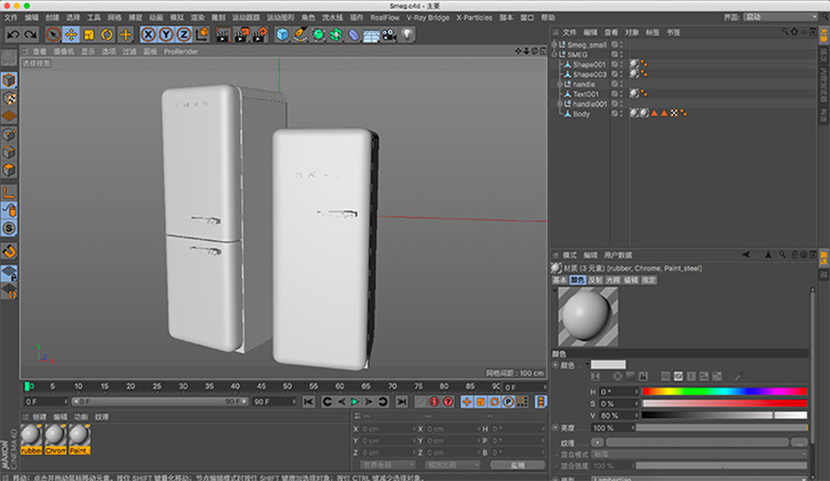Activate the Rotate tool
This screenshot has width=830, height=481.
[107, 35]
